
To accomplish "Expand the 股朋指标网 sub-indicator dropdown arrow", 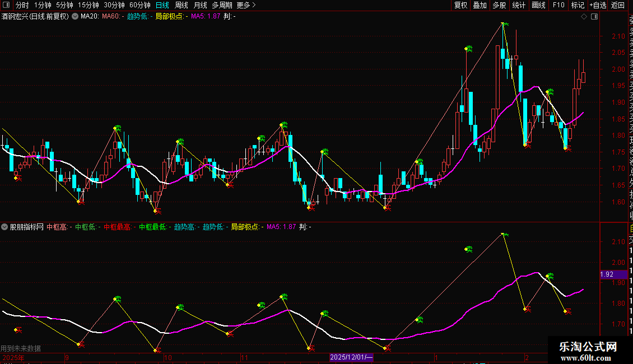I will 5,227.
